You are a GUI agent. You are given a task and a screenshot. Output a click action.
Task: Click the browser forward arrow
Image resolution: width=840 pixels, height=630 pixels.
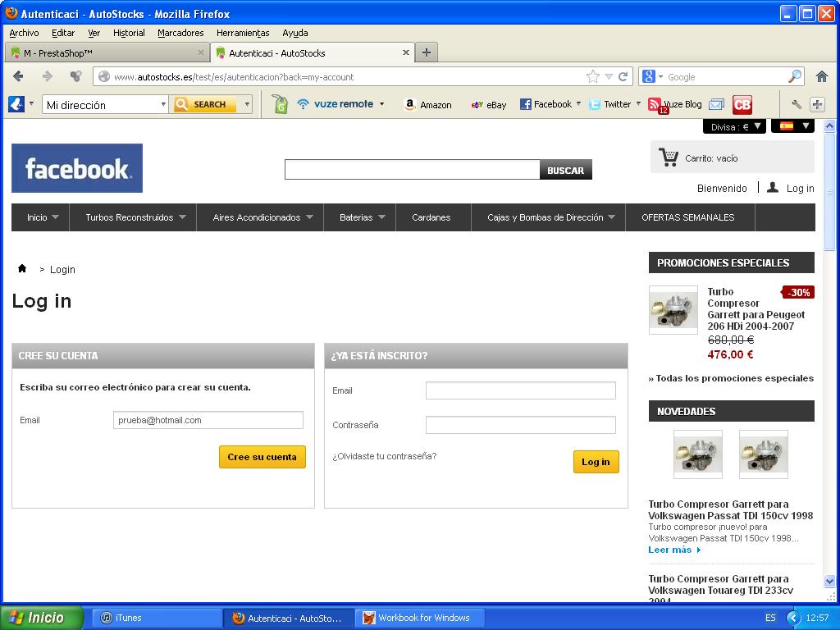click(x=47, y=76)
